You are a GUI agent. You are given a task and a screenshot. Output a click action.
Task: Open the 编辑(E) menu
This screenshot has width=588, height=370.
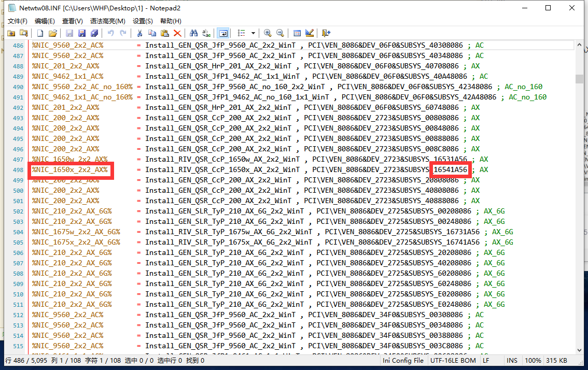45,21
